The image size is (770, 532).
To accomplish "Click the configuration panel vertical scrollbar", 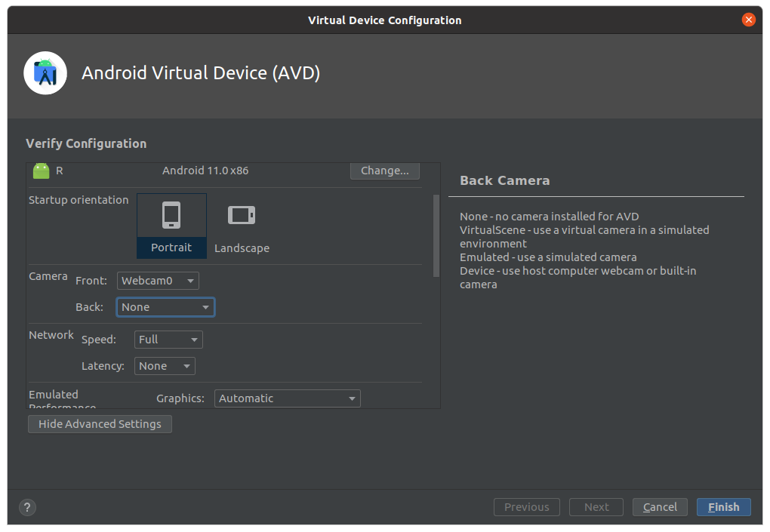I will (x=436, y=236).
